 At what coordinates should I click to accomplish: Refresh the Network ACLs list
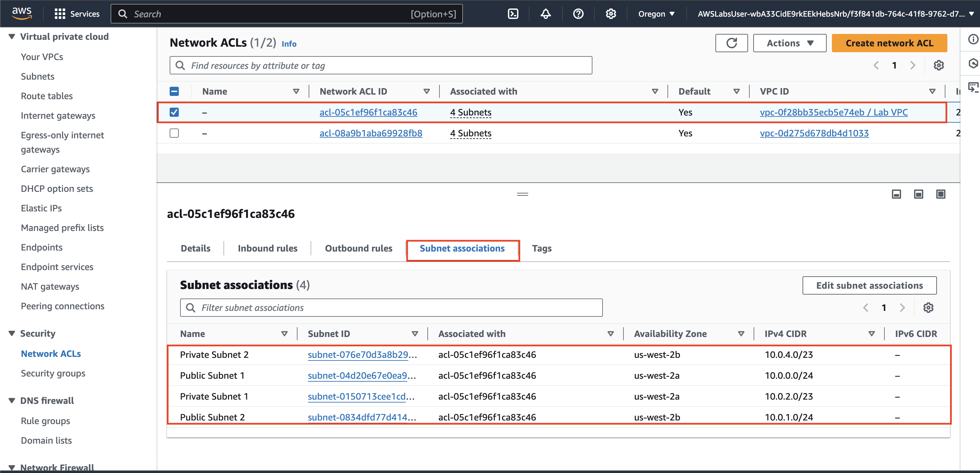731,43
